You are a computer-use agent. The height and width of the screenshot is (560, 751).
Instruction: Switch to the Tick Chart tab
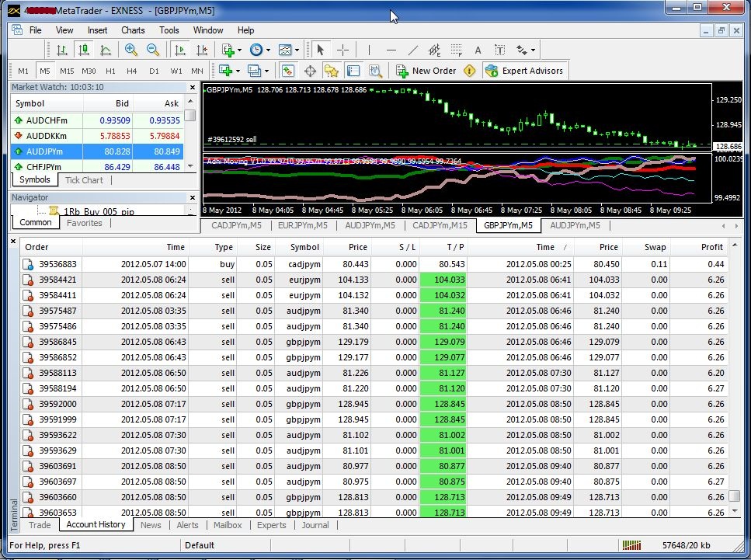coord(84,180)
